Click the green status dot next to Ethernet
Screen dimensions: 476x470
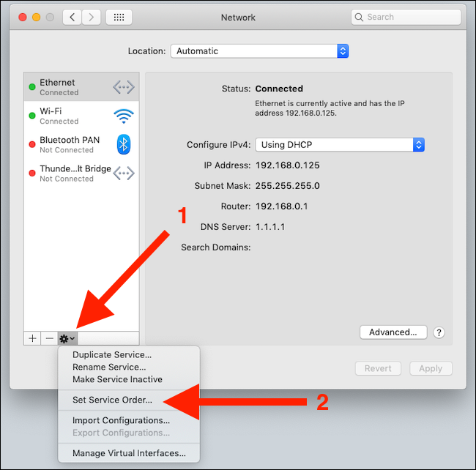[x=32, y=87]
